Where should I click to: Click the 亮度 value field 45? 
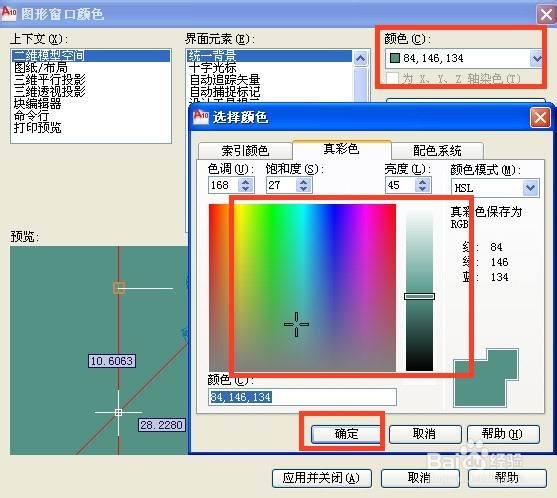point(401,185)
